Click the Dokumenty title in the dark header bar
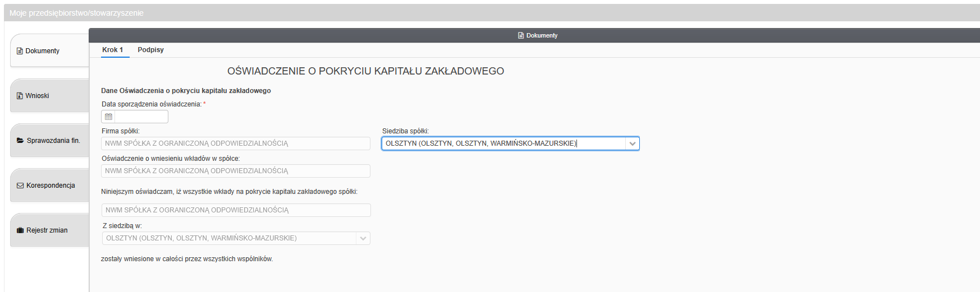The image size is (980, 292). [x=542, y=35]
